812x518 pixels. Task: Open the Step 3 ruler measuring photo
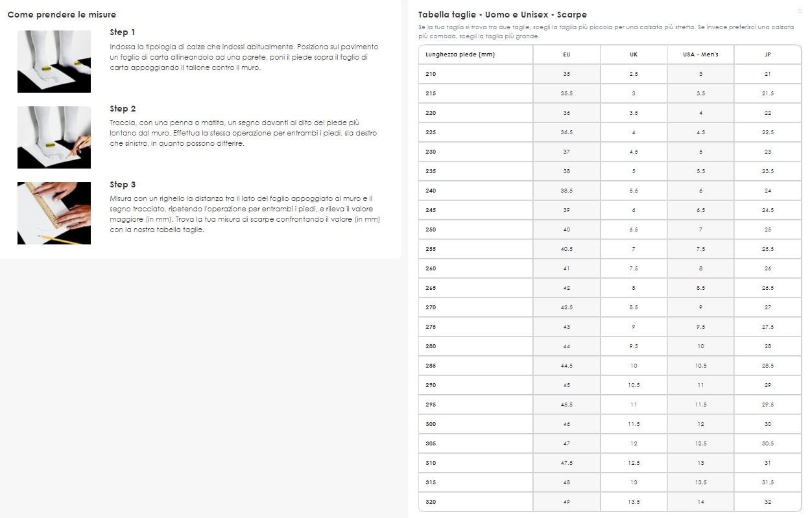coord(54,213)
